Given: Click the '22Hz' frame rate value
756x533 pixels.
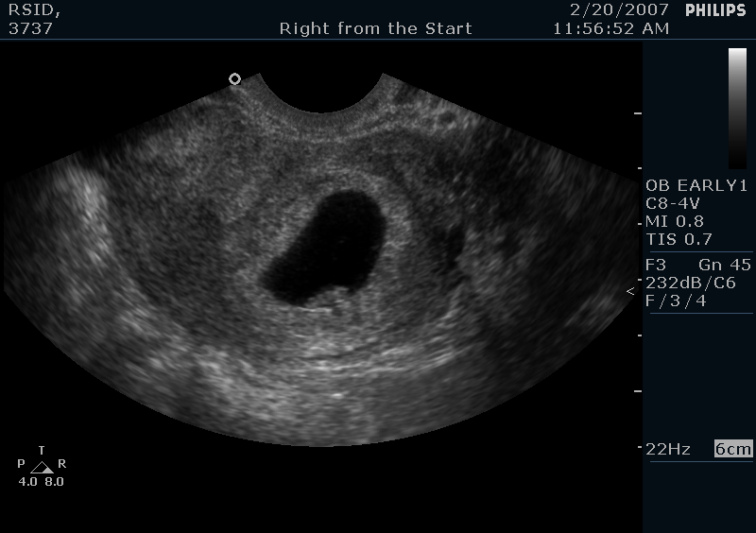Looking at the screenshot, I should pyautogui.click(x=668, y=450).
